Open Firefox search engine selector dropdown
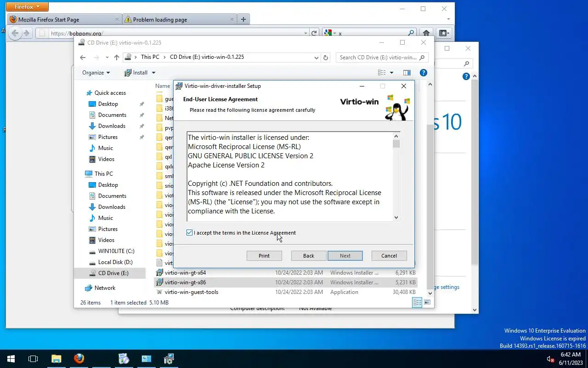The image size is (588, 368). click(329, 33)
